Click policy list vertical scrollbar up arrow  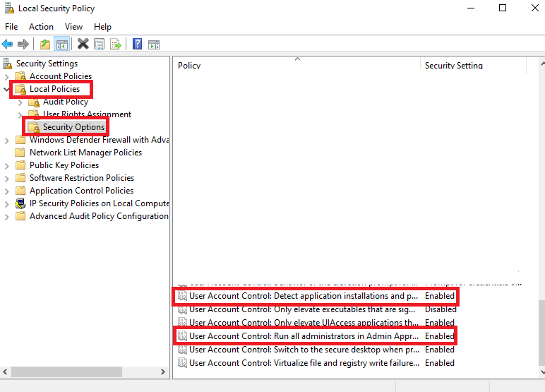pos(542,64)
